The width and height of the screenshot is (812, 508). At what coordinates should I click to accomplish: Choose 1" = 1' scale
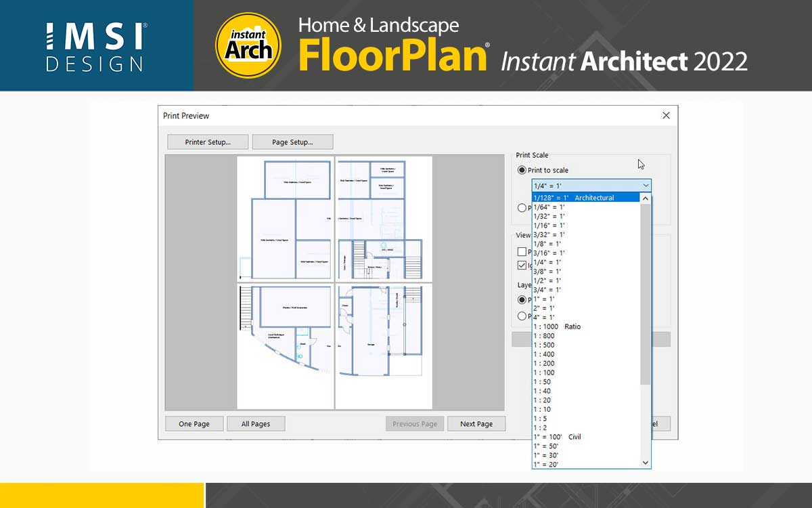pos(585,299)
